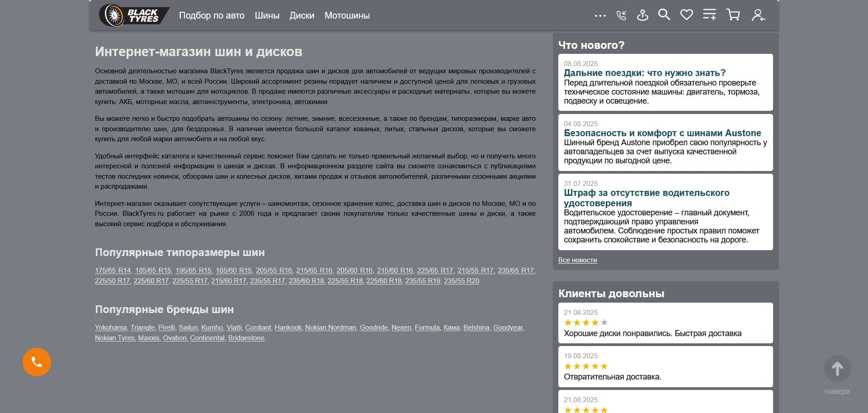Click the callback phone icon in header
This screenshot has width=868, height=413.
pyautogui.click(x=621, y=16)
